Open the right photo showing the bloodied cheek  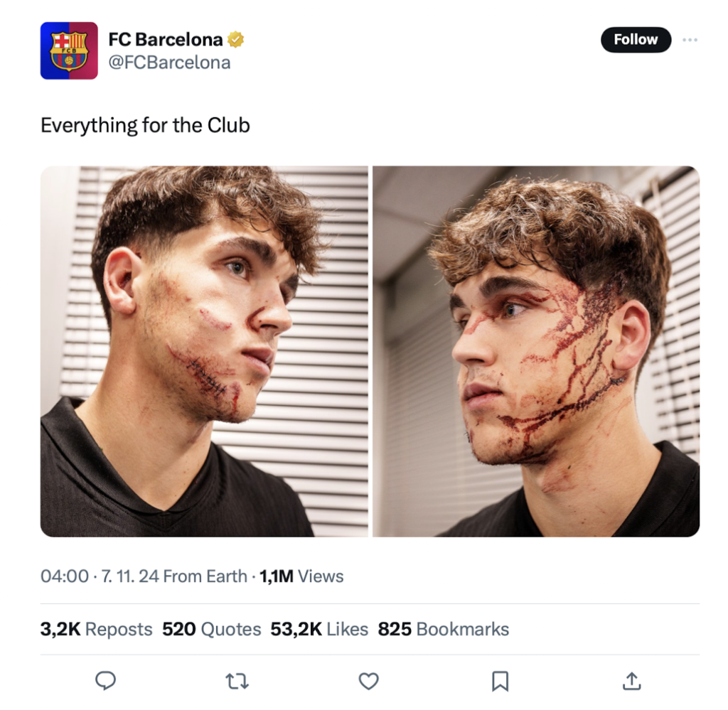536,351
